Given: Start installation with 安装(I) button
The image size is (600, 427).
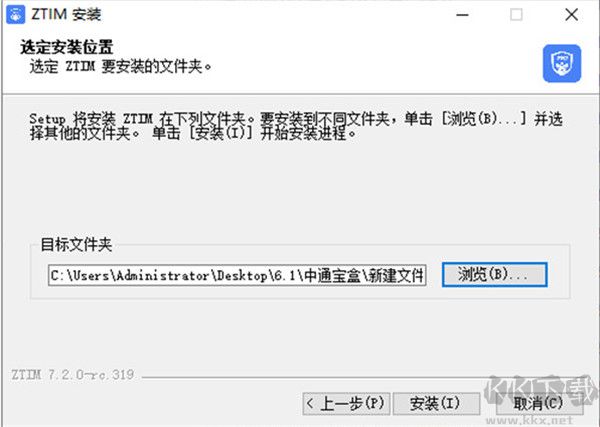Looking at the screenshot, I should [x=436, y=403].
